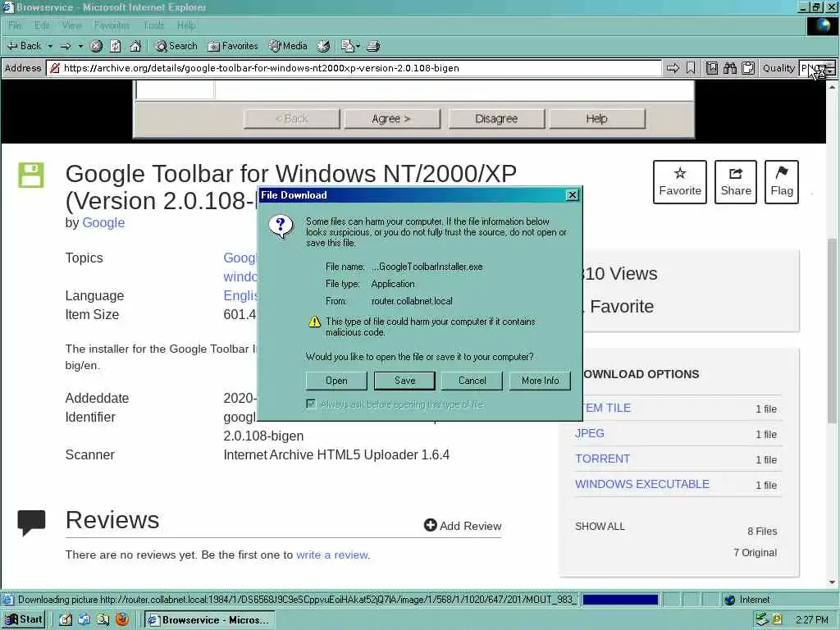This screenshot has width=840, height=630.
Task: Click the SHOW ALL files link
Action: tap(600, 526)
